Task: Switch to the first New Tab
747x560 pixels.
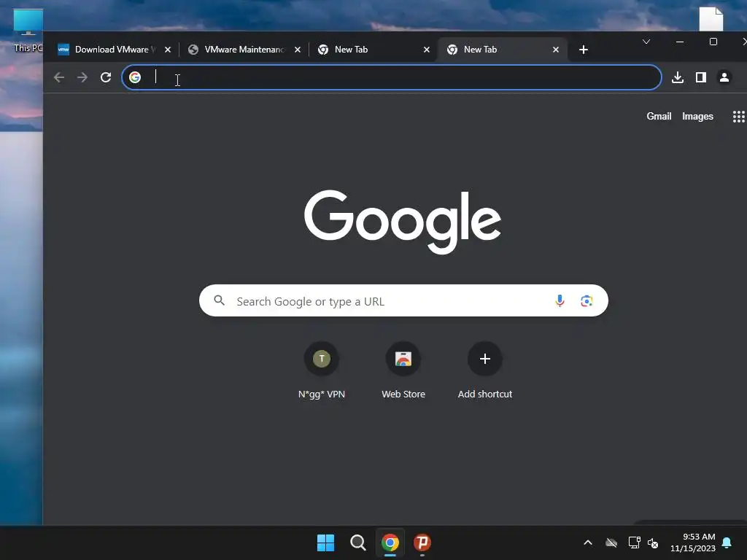Action: 373,50
